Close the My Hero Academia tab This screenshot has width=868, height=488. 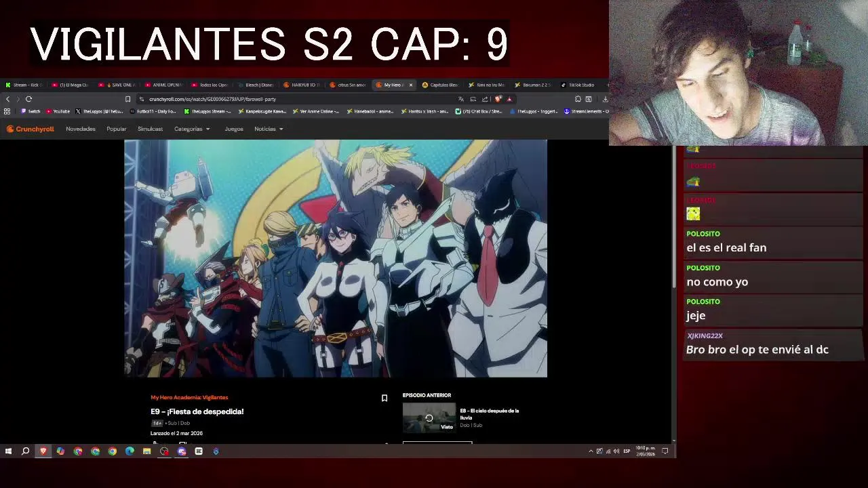click(410, 85)
